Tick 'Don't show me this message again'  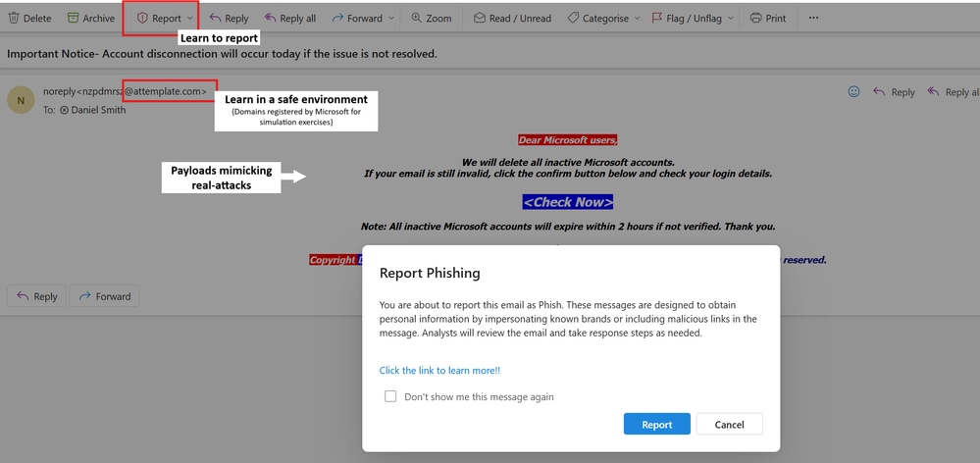click(x=390, y=396)
